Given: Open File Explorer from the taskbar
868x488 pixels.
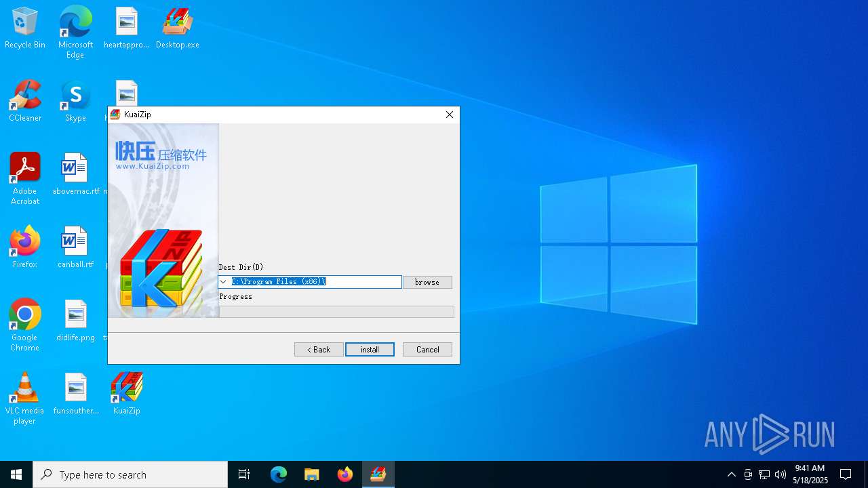Looking at the screenshot, I should (311, 474).
